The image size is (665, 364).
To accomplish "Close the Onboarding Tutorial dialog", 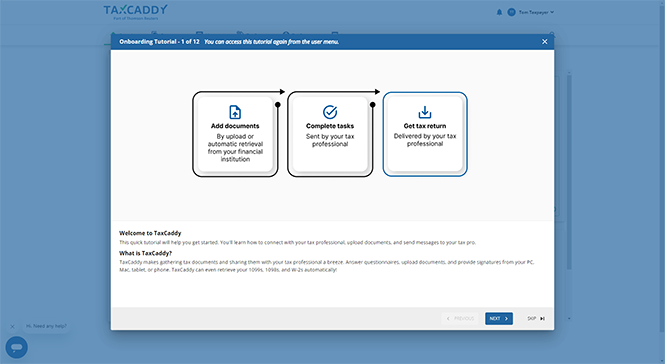I will (545, 42).
